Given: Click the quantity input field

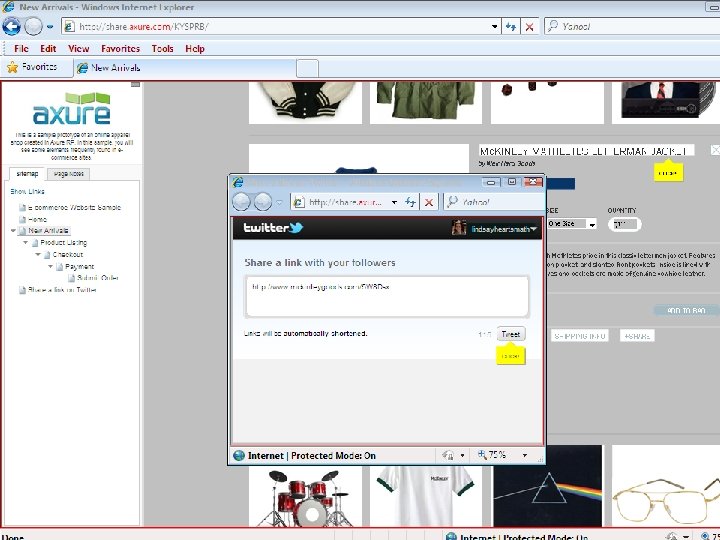Looking at the screenshot, I should 624,224.
